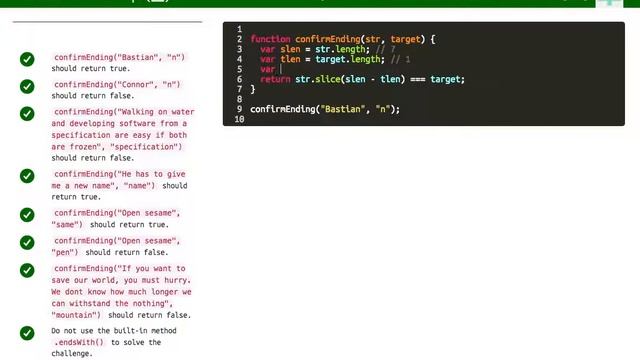
Task: Select the confirmEnding("Connor", "n") test code text
Action: click(x=117, y=84)
